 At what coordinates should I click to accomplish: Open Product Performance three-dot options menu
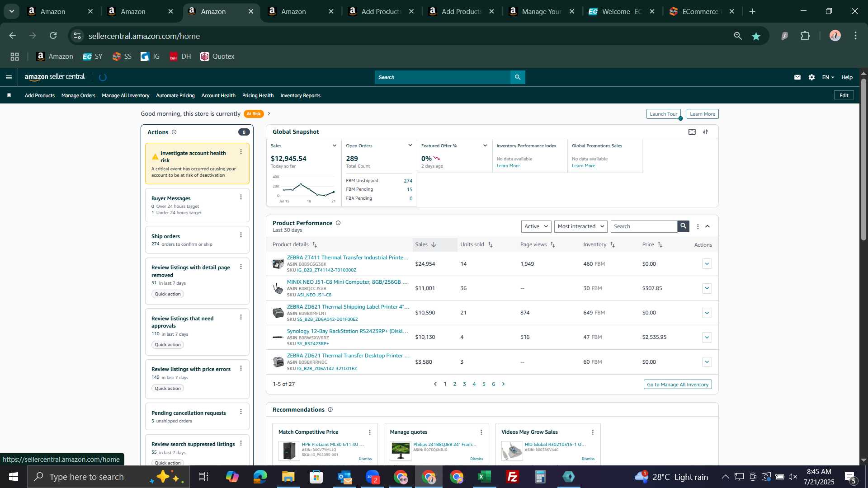click(698, 227)
